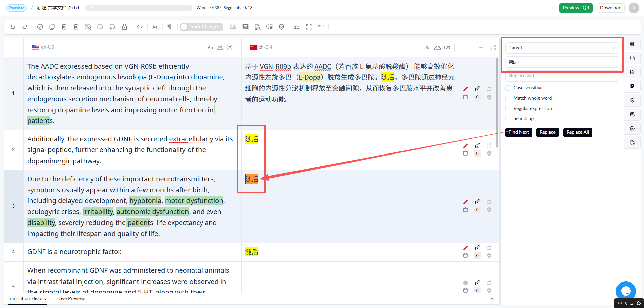Click the QA shield check toolbar icon

[281, 27]
